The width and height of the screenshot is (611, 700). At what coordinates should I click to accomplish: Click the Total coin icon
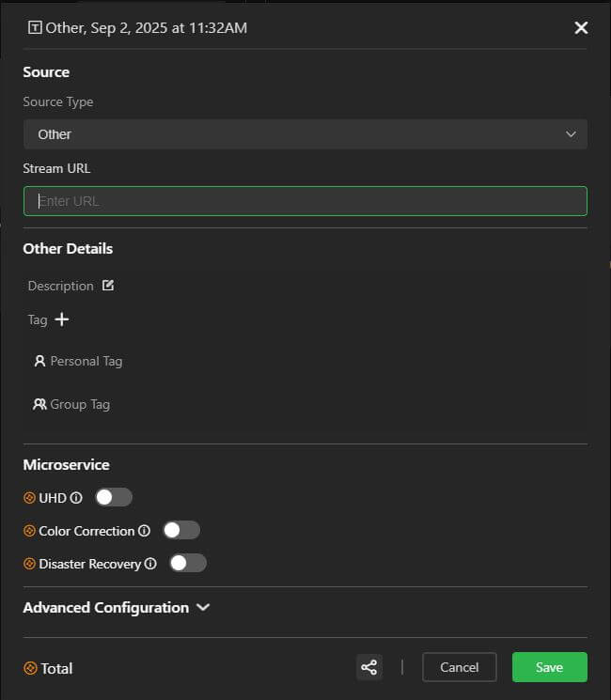30,668
